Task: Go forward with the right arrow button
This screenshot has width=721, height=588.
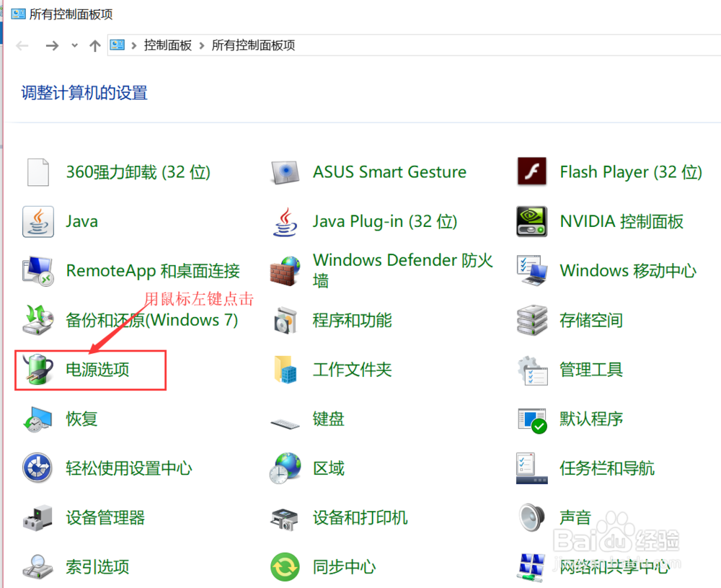Action: tap(52, 45)
